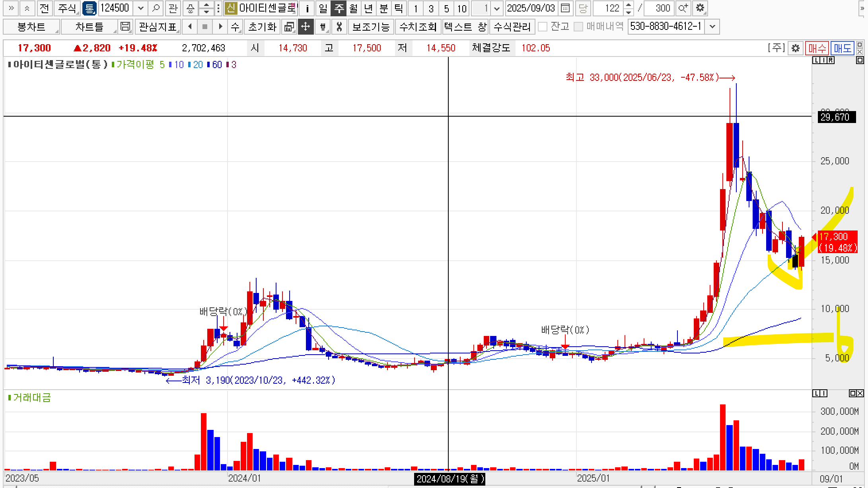Screen dimensions: 868x488
Task: Click the zoom magnifier next to 300
Action: [x=683, y=8]
